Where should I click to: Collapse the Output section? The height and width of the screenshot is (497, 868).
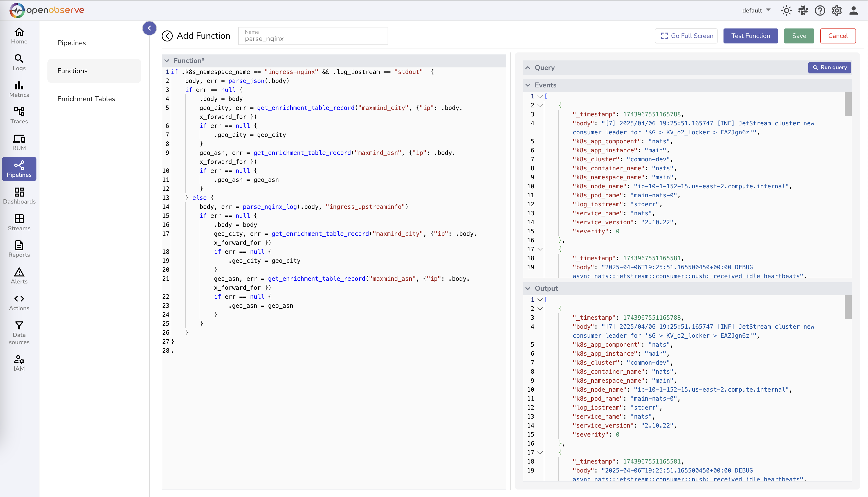(x=528, y=288)
